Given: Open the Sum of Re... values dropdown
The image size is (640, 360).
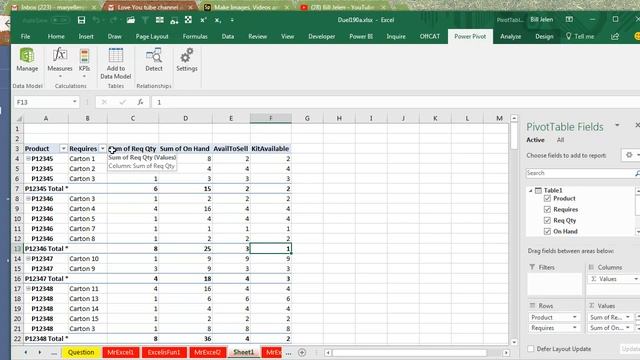Looking at the screenshot, I should tap(628, 317).
